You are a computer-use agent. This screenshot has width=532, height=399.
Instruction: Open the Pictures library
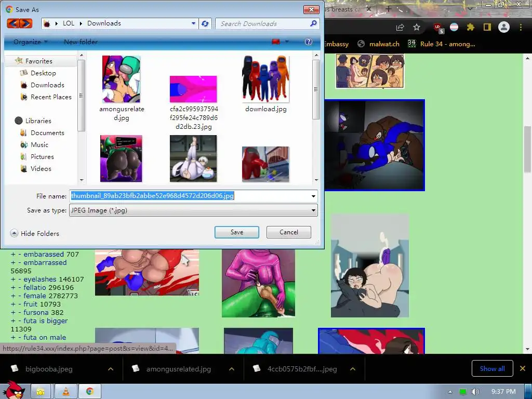pyautogui.click(x=42, y=157)
